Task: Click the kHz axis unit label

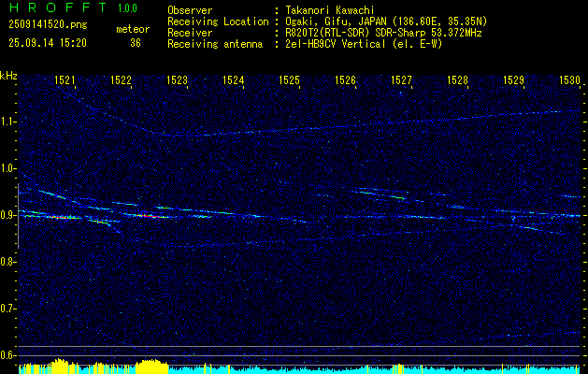Action: (8, 75)
